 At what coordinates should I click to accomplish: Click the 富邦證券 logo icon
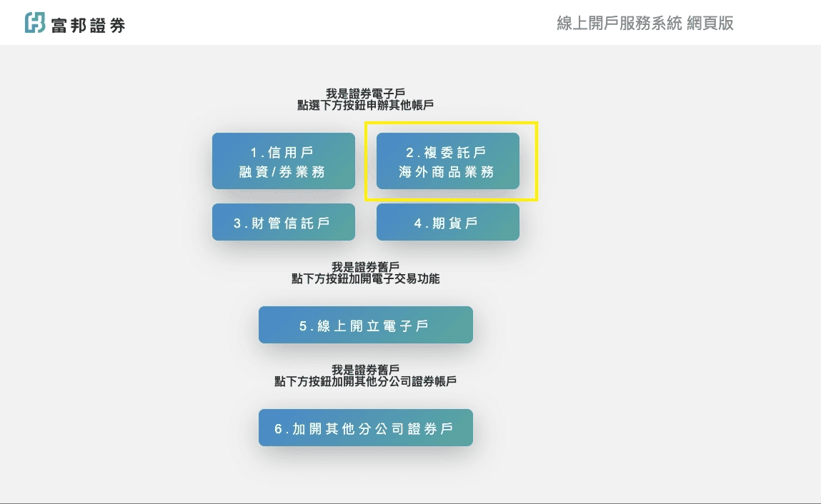[x=35, y=23]
